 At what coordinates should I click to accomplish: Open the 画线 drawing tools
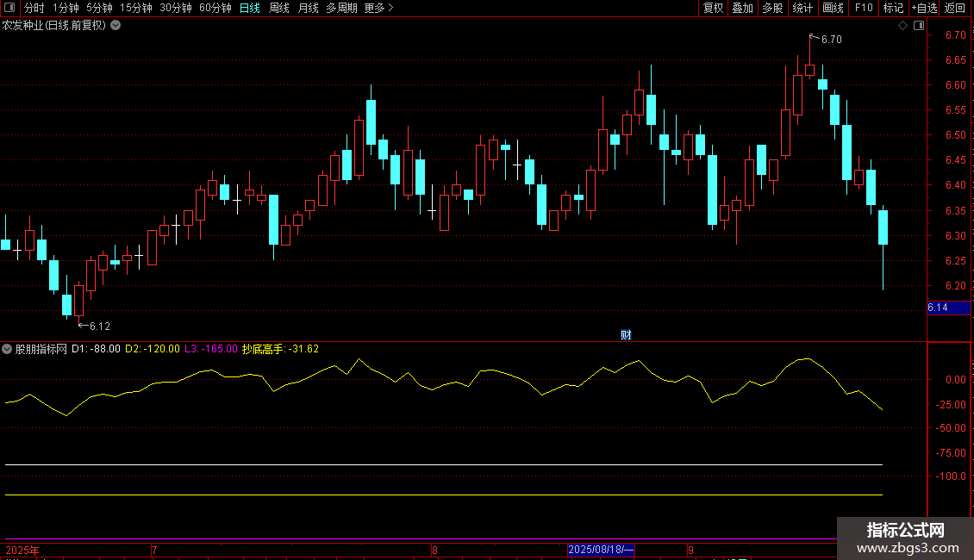833,8
